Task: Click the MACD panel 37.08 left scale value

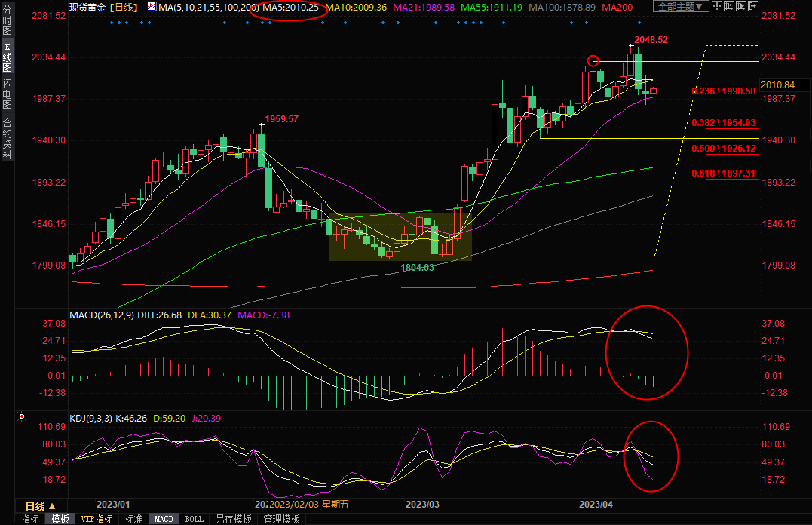Action: click(54, 324)
